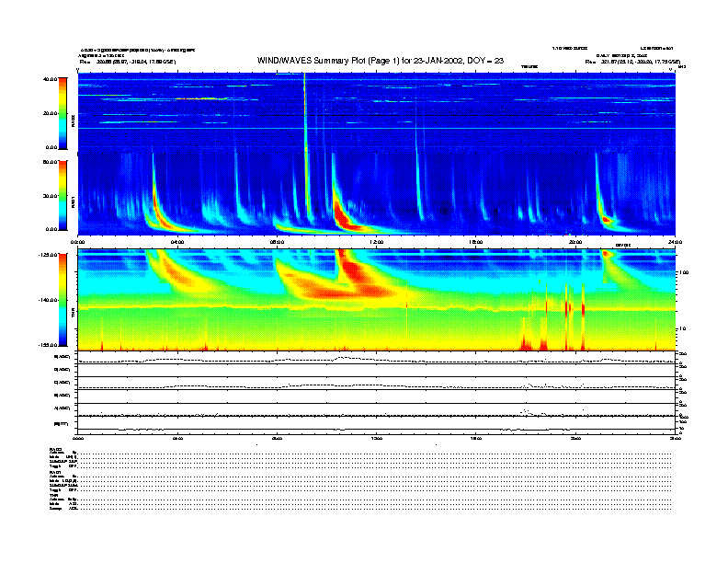The height and width of the screenshot is (563, 728).
Task: Click 20:00 label under RAD1 spectrogram
Action: click(x=575, y=242)
